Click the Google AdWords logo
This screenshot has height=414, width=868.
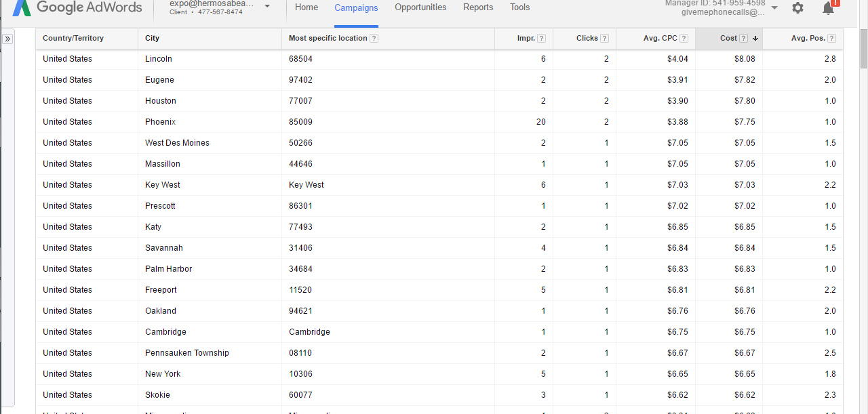[78, 7]
